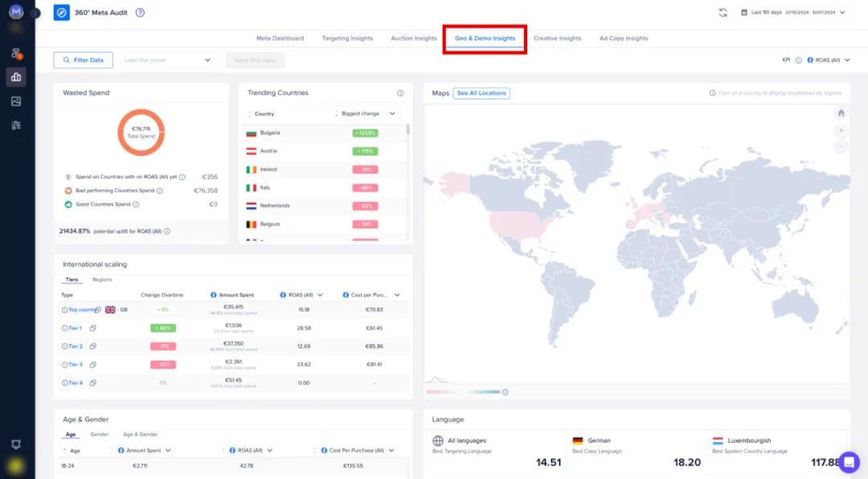The image size is (868, 479).
Task: Open the sidebar bar chart analytics icon
Action: pos(16,77)
